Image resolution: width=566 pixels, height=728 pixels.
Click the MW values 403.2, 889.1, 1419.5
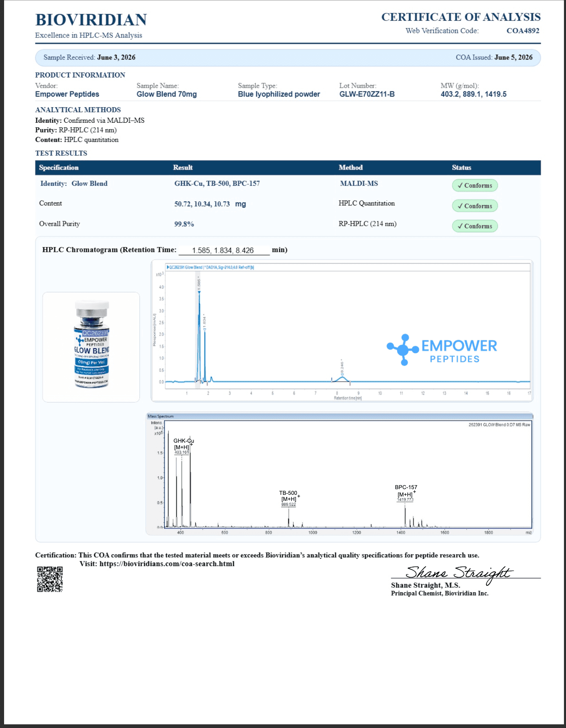473,94
